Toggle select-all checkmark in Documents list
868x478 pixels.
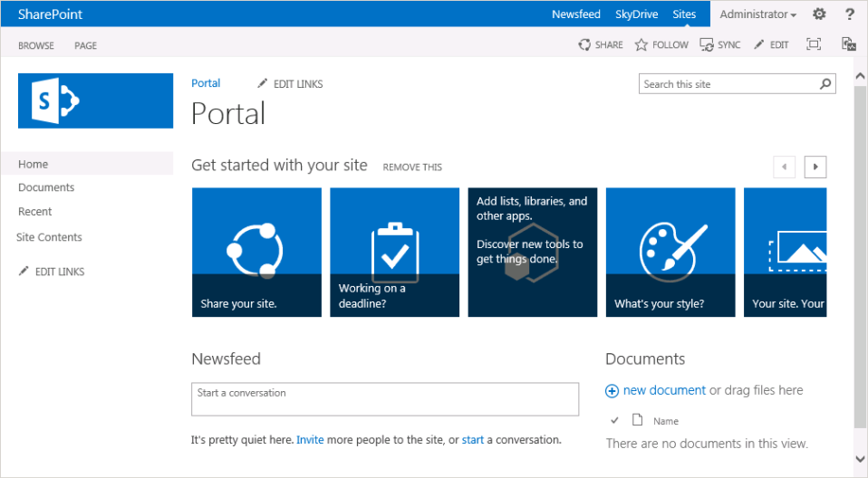click(614, 420)
